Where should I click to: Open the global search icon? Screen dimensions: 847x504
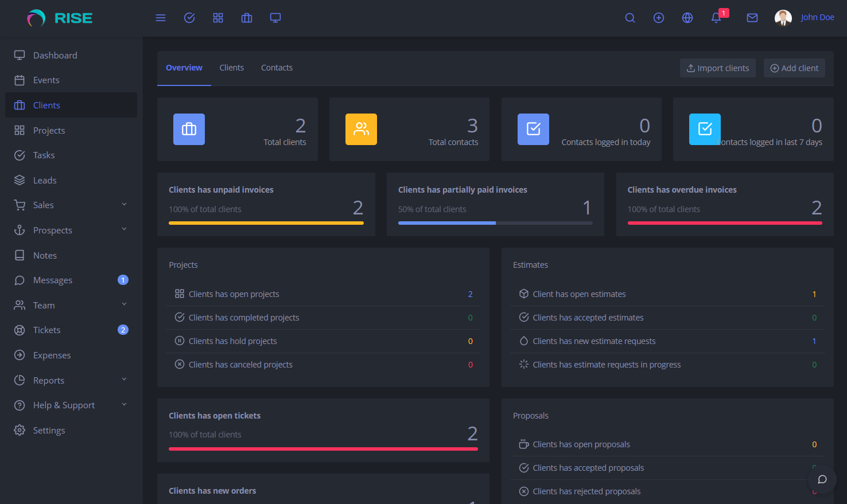pos(630,18)
